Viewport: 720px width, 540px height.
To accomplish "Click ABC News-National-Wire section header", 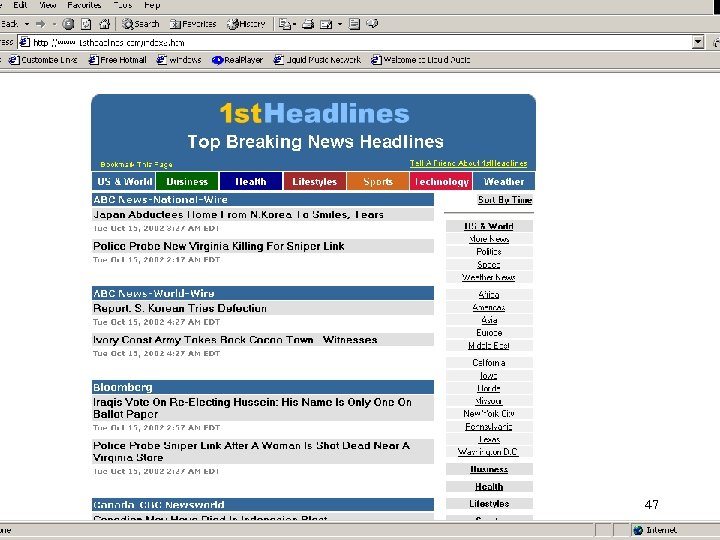I will click(x=263, y=199).
